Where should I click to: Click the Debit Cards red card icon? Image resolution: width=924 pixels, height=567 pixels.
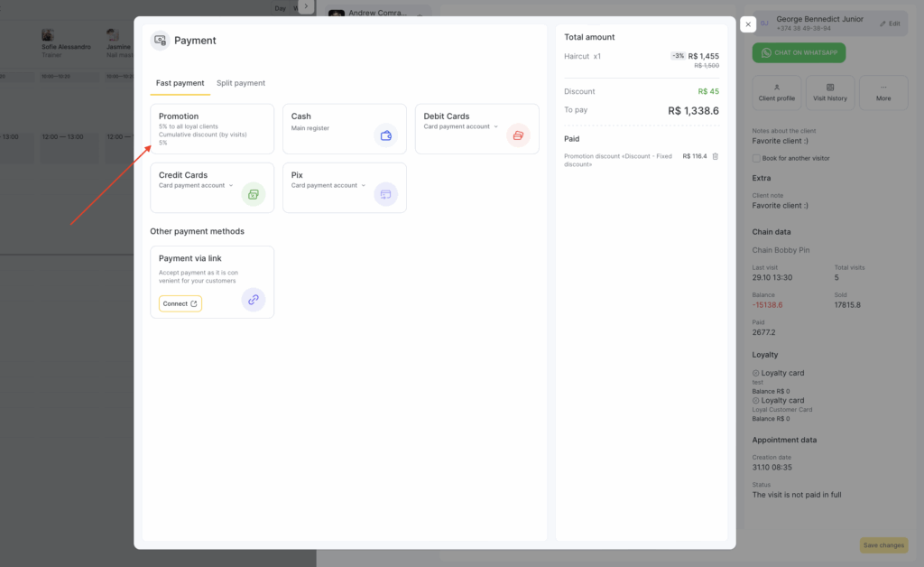(518, 135)
